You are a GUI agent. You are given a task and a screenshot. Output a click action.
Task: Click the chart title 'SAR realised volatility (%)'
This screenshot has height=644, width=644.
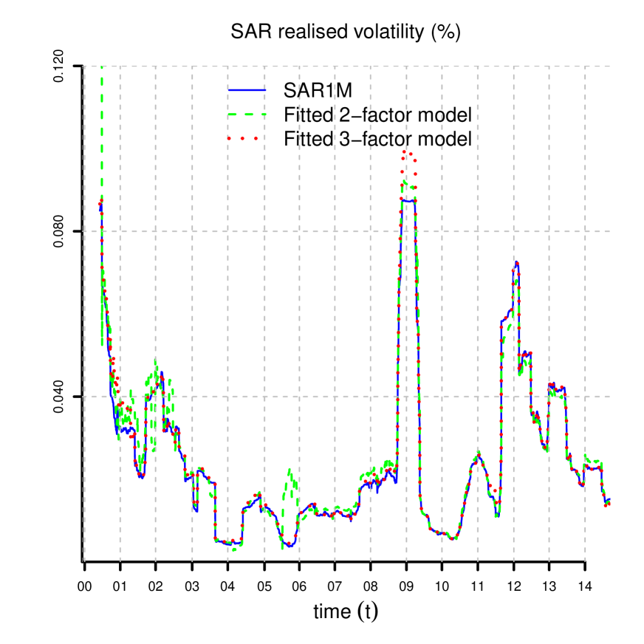346,32
